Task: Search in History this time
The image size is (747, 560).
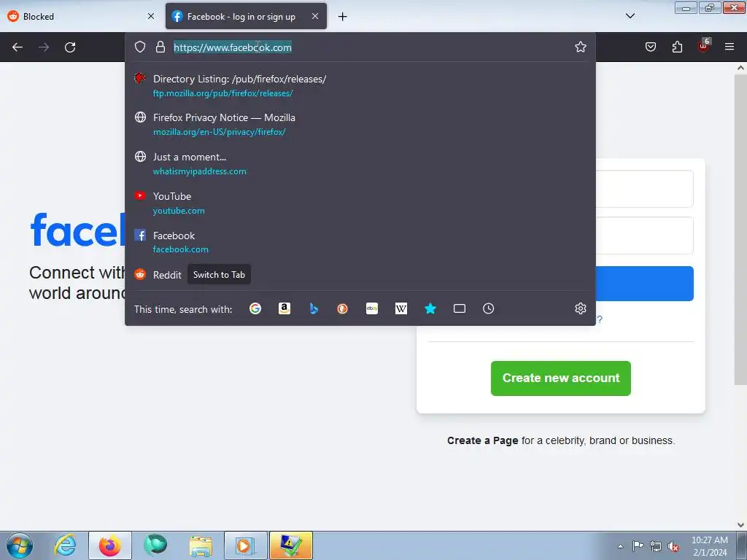Action: 488,308
